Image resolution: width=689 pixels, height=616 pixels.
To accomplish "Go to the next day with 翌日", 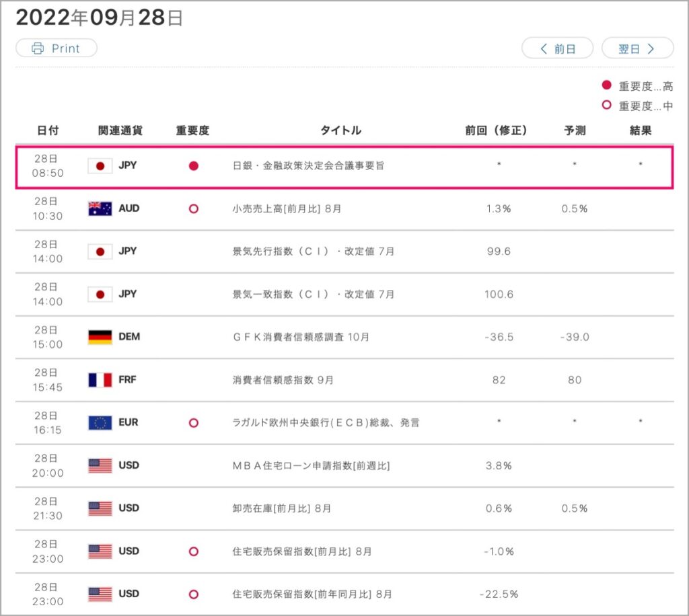I will click(637, 48).
